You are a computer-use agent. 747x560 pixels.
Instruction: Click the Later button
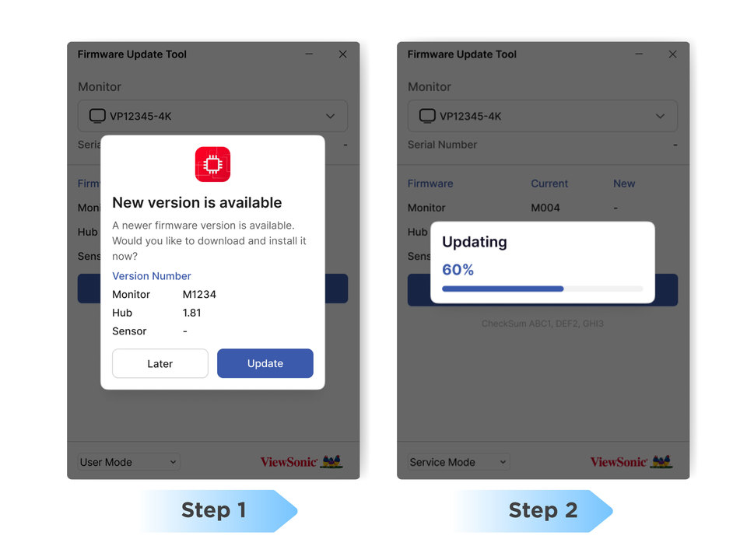pyautogui.click(x=160, y=363)
